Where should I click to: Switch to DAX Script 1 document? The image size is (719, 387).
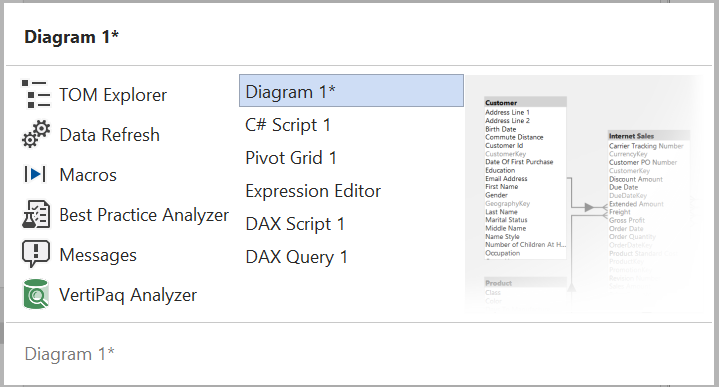click(x=295, y=224)
